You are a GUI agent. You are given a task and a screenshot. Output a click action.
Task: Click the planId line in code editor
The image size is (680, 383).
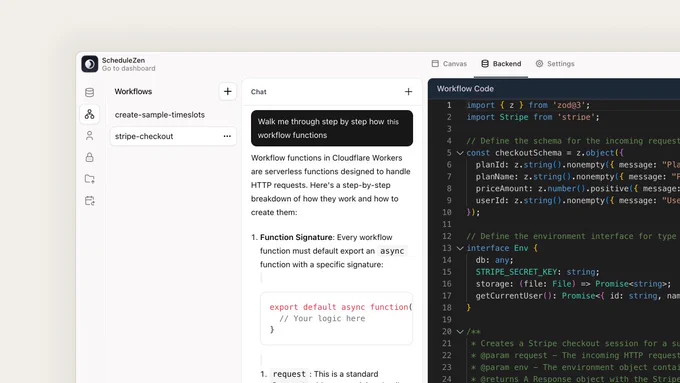click(578, 165)
